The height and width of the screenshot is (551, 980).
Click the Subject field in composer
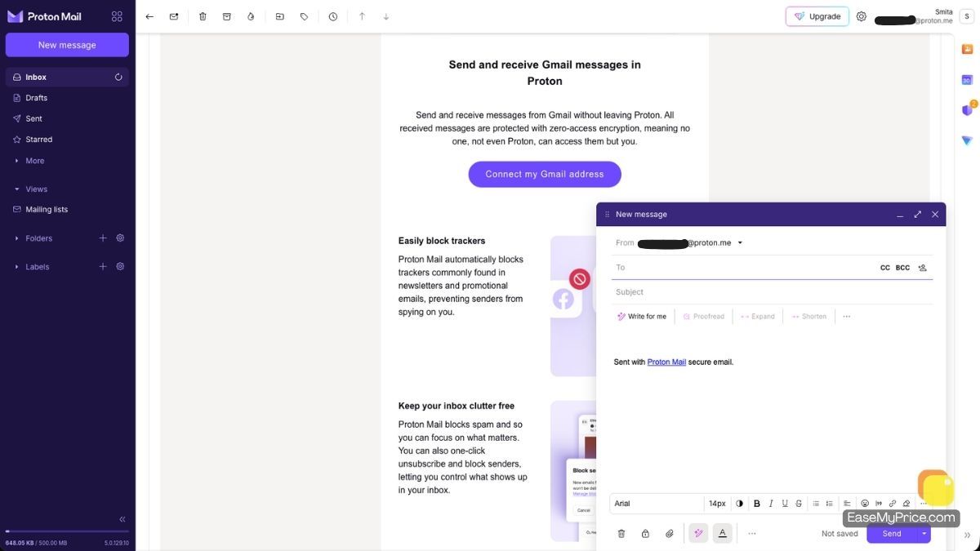772,292
